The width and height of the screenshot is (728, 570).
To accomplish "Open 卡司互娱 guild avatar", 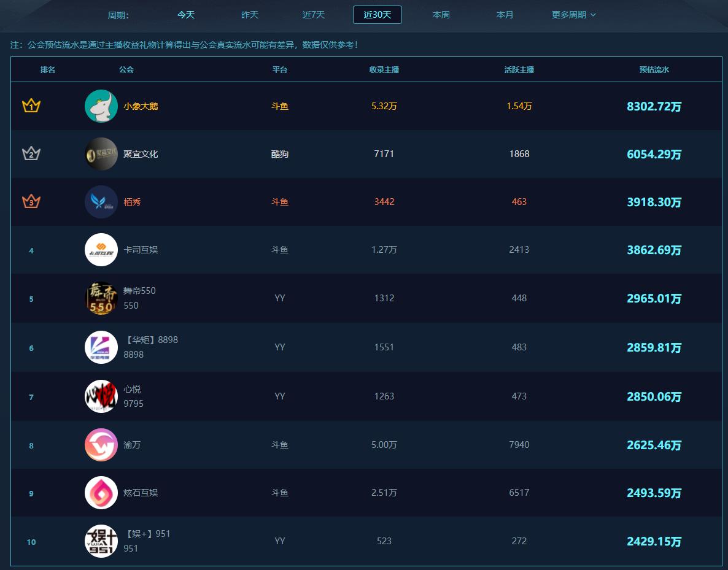I will [101, 250].
